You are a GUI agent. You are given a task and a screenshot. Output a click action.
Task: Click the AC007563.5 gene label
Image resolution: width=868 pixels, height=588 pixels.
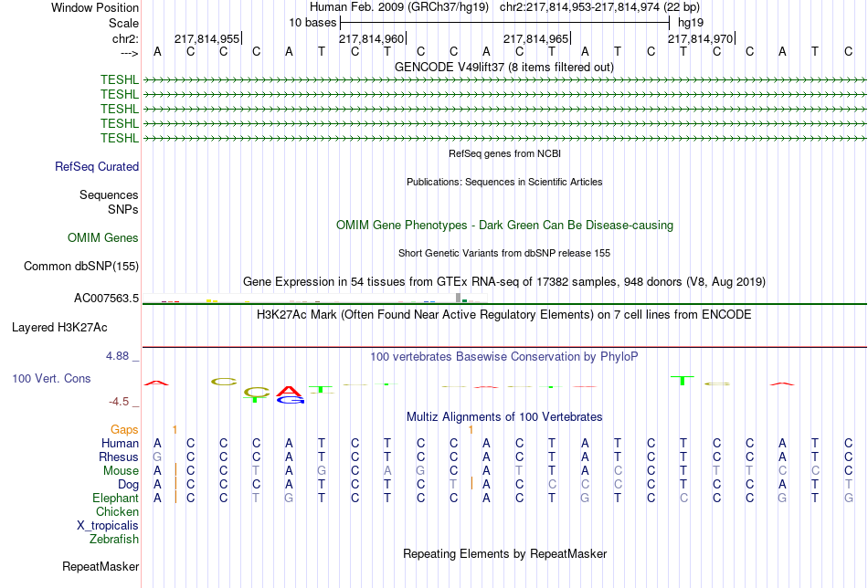[x=106, y=299]
